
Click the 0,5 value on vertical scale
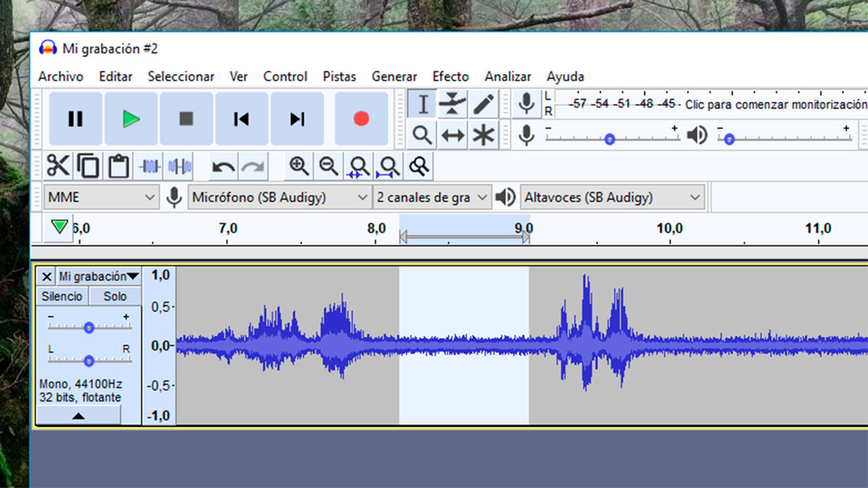pos(161,307)
